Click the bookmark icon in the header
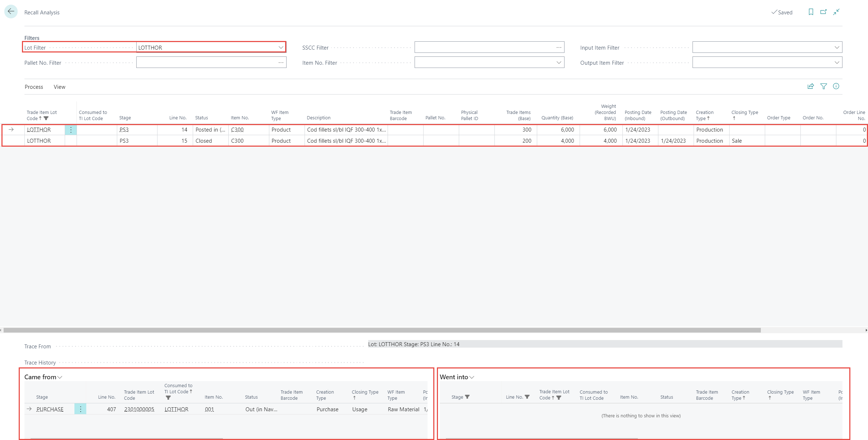Image resolution: width=868 pixels, height=440 pixels. tap(811, 12)
